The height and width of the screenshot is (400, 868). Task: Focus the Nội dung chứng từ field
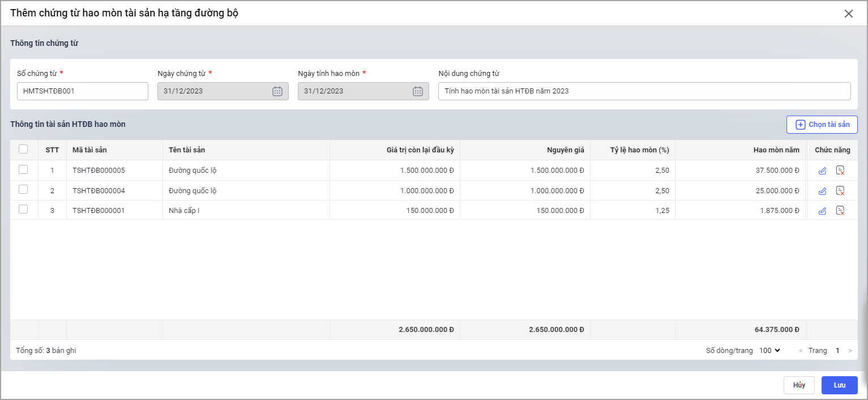644,91
